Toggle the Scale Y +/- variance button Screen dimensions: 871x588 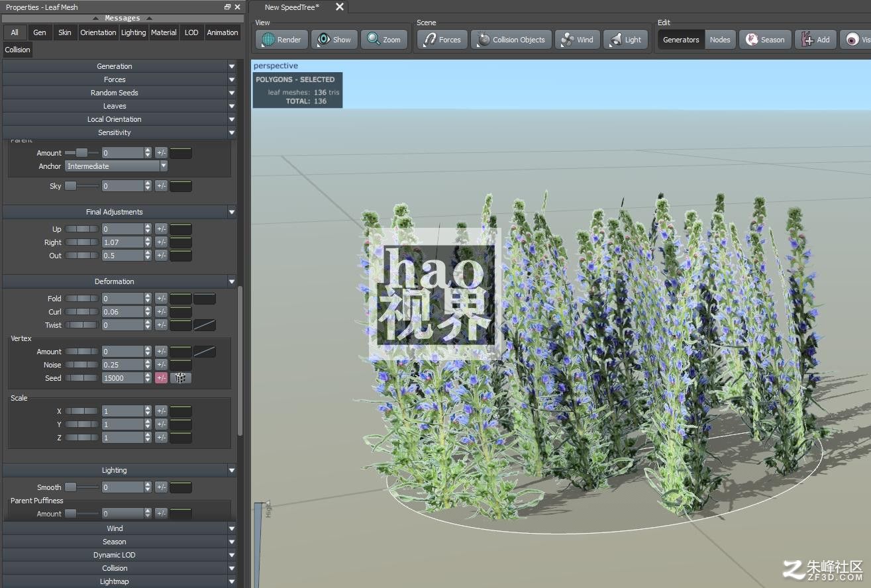pyautogui.click(x=161, y=424)
